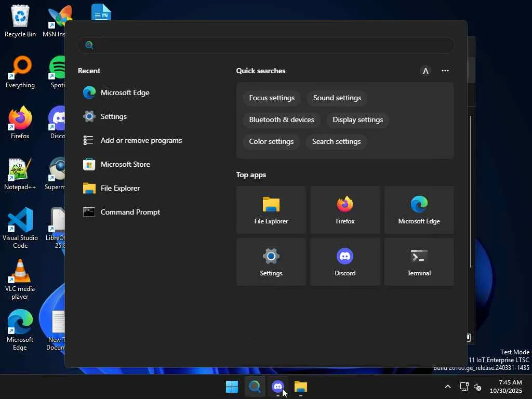Click the muted volume tray icon
Viewport: 532px width, 399px height.
[x=477, y=387]
